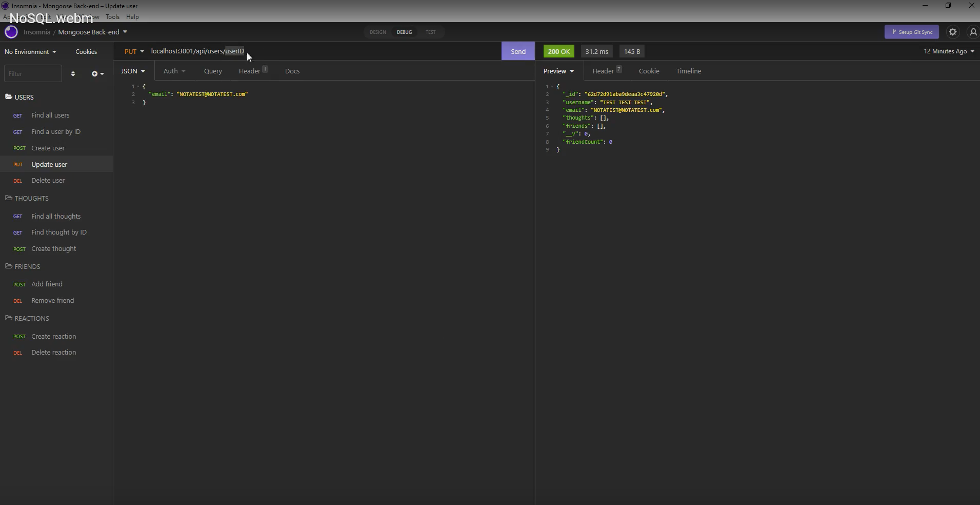Switch to the request Header tab
The height and width of the screenshot is (505, 980).
[x=253, y=71]
